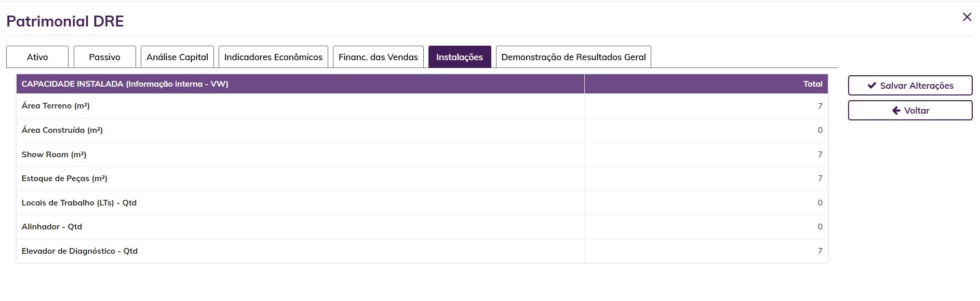Open Demonstração de Resultados Geral tab
980x301 pixels.
(x=573, y=57)
